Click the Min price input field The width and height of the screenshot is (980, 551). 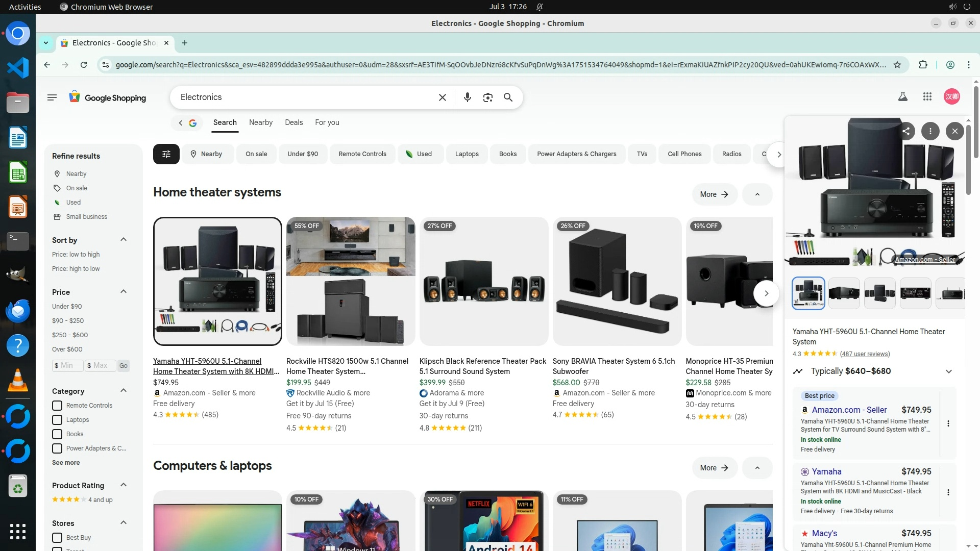pos(67,366)
